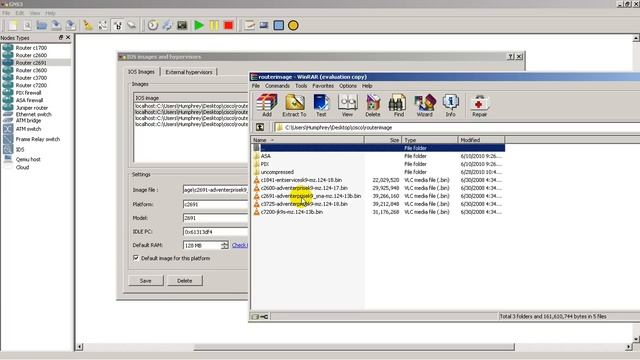Switch to the IOS Images tab
640x360 pixels.
(141, 72)
